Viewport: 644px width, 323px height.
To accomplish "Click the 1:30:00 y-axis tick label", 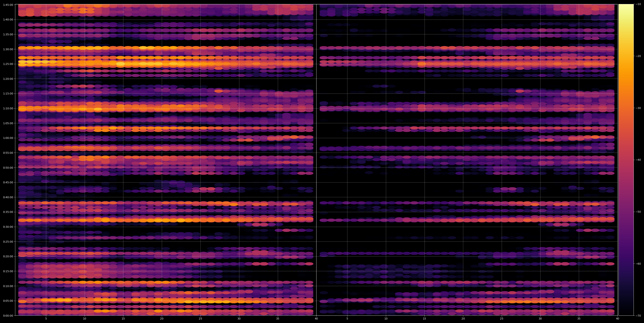I will click(x=8, y=49).
